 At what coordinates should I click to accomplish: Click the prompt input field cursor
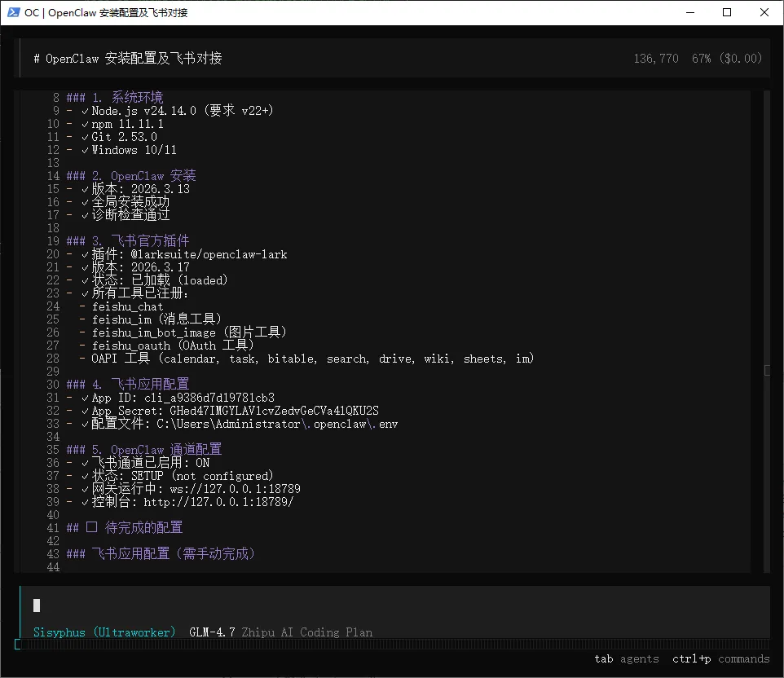[37, 605]
